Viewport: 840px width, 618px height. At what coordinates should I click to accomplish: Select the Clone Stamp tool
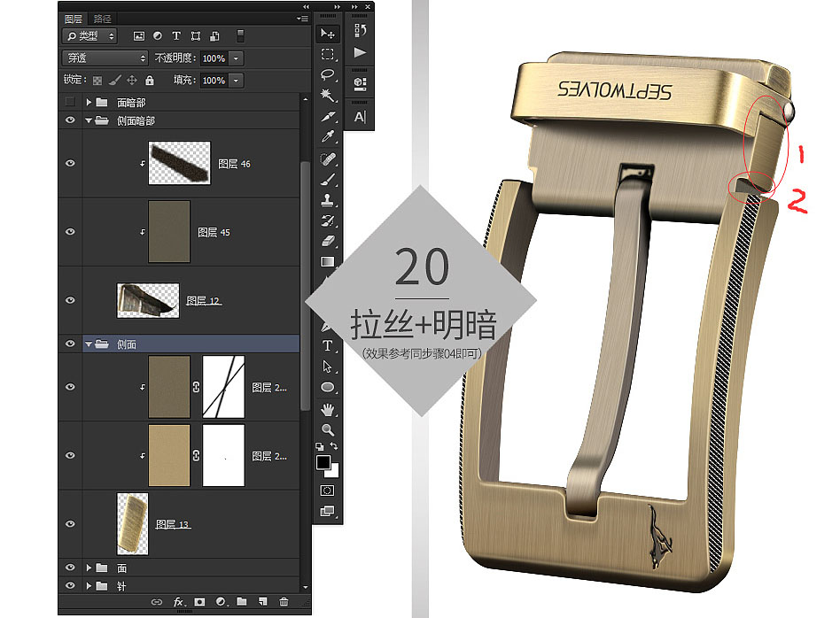point(327,200)
